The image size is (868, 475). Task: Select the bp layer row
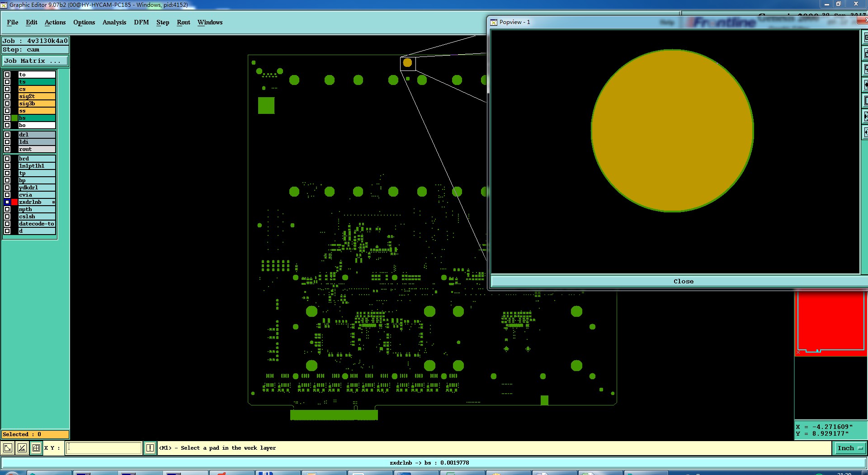[37, 180]
